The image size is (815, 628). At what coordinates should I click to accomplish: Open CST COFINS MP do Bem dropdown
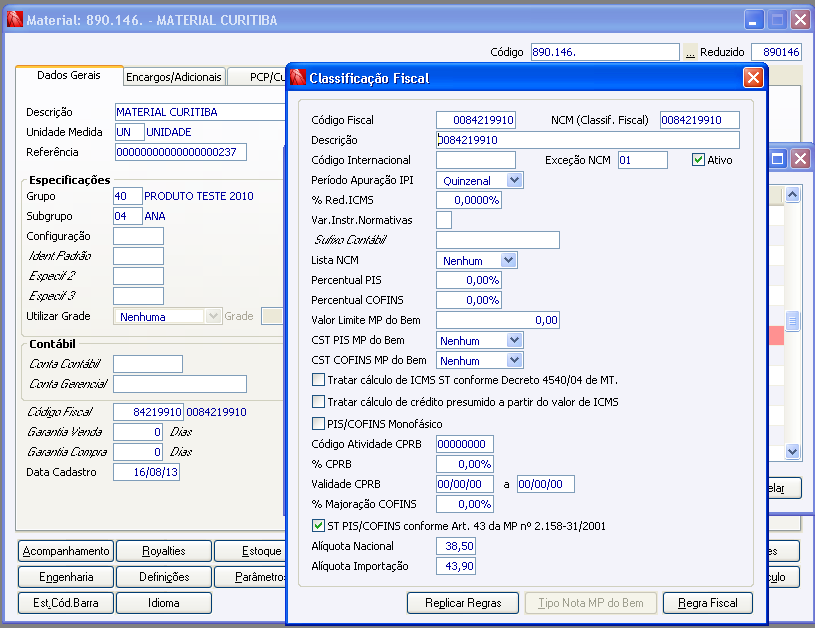(514, 360)
